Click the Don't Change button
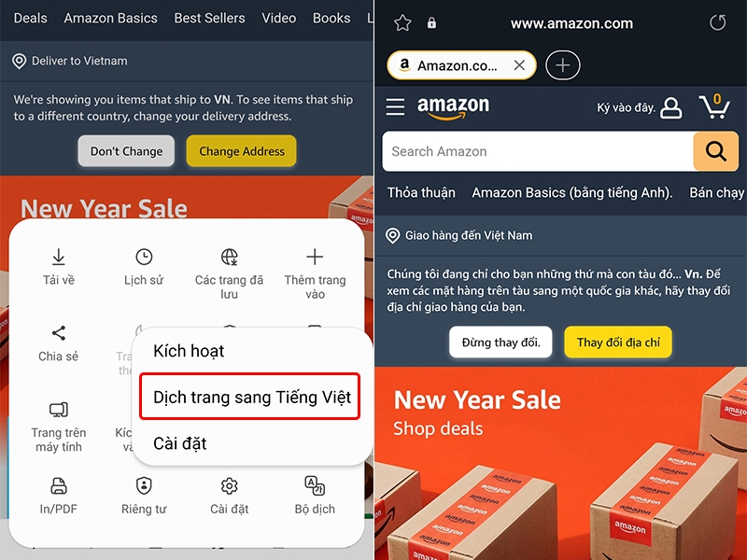 (x=126, y=151)
